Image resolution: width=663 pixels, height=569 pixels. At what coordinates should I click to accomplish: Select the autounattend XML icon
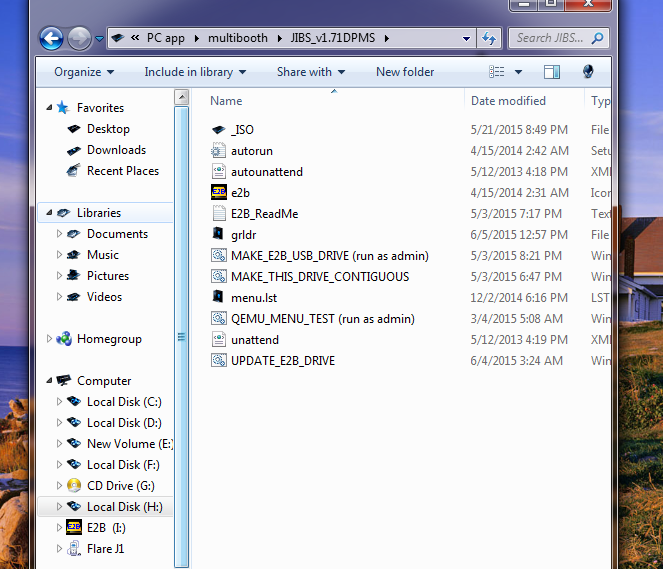(219, 172)
